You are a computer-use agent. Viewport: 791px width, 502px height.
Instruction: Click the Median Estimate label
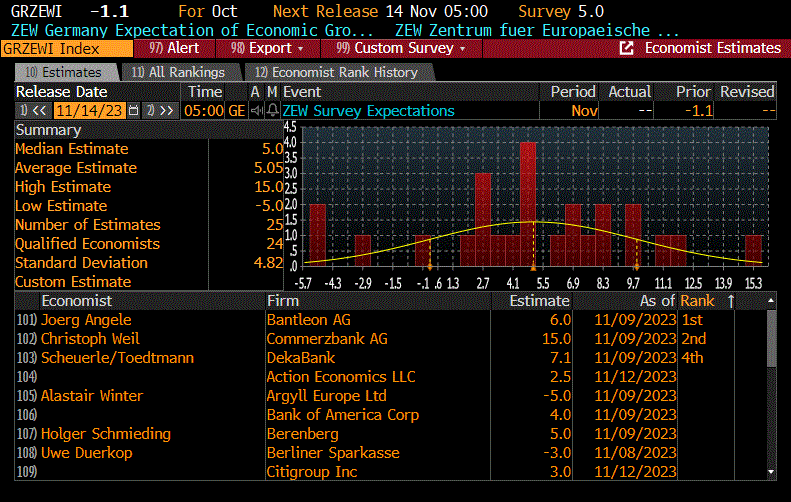(x=72, y=149)
